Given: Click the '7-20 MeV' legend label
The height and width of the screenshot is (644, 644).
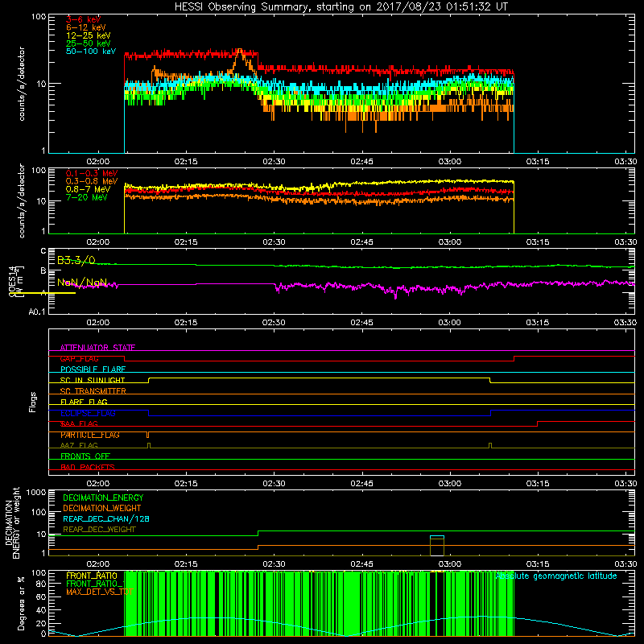Looking at the screenshot, I should (x=86, y=197).
